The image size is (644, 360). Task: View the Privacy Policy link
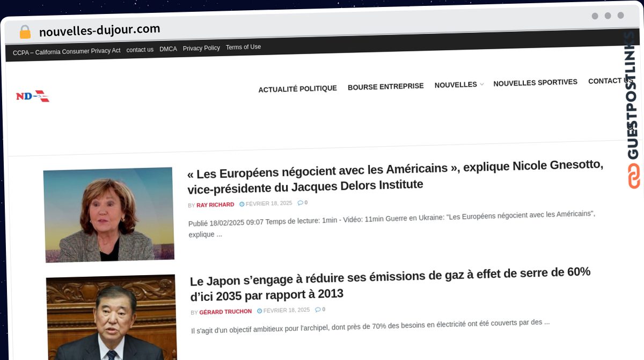201,48
